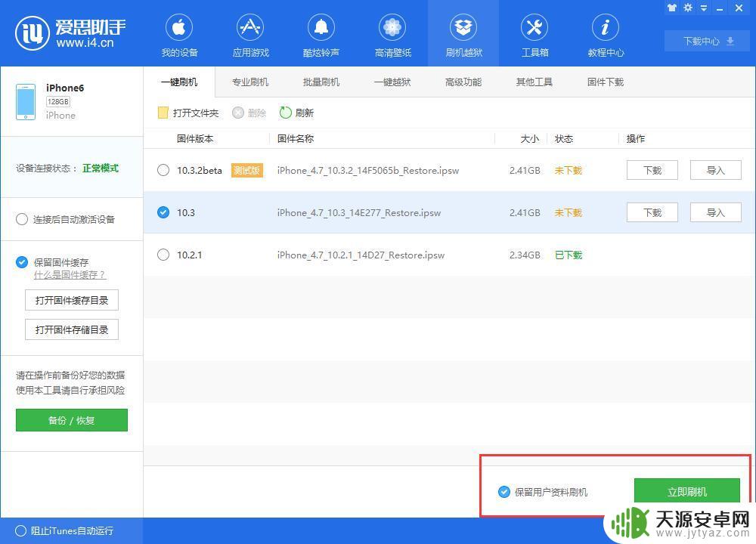Switch to 固件下载 tab
The height and width of the screenshot is (544, 756).
pos(606,82)
